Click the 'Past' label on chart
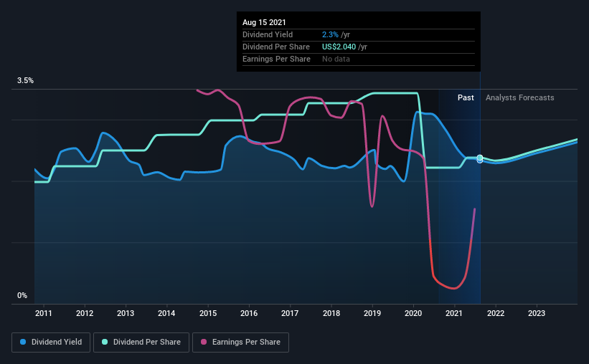This screenshot has height=364, width=589. 466,97
